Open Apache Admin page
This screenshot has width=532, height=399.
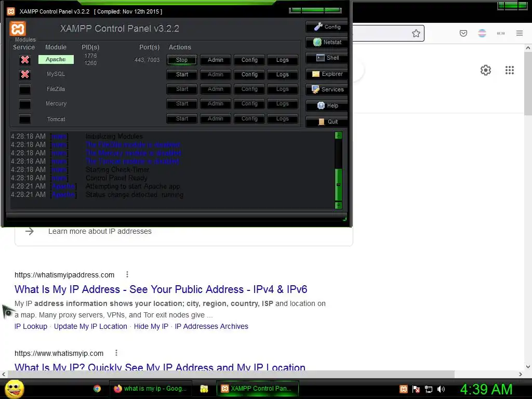pos(216,60)
